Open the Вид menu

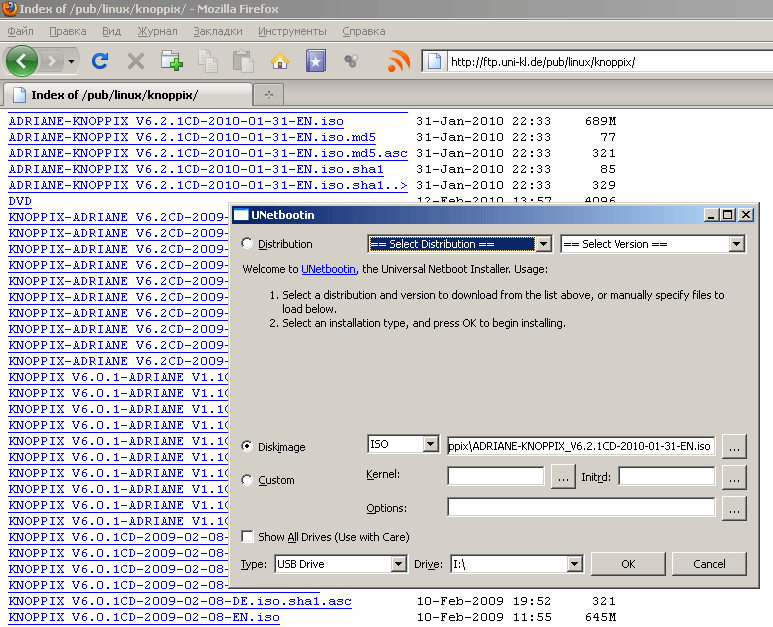tap(111, 32)
